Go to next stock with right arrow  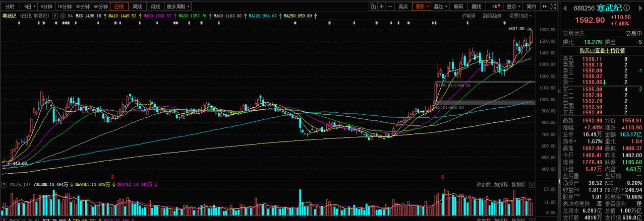[640, 9]
